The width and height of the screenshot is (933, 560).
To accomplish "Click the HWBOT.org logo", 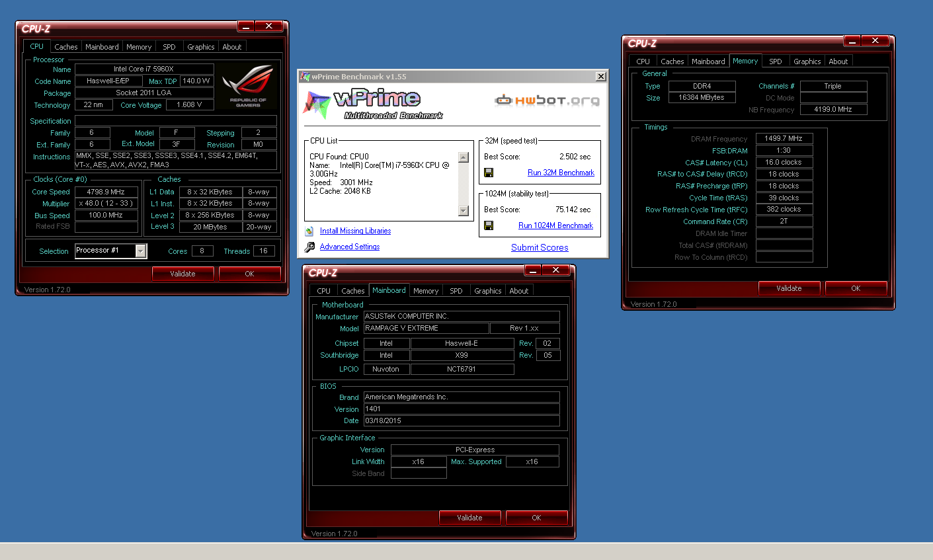I will pos(548,100).
